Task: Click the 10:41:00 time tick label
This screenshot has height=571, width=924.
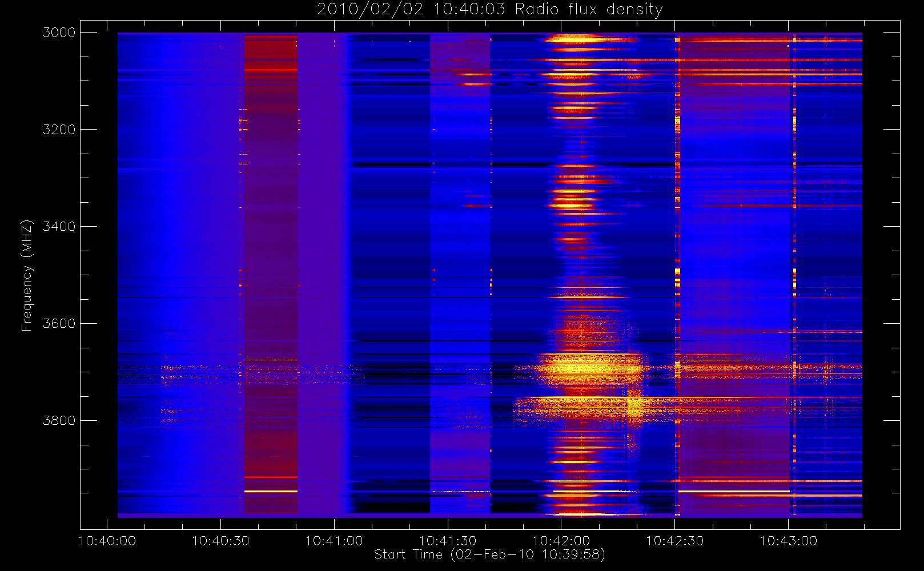Action: tap(334, 541)
